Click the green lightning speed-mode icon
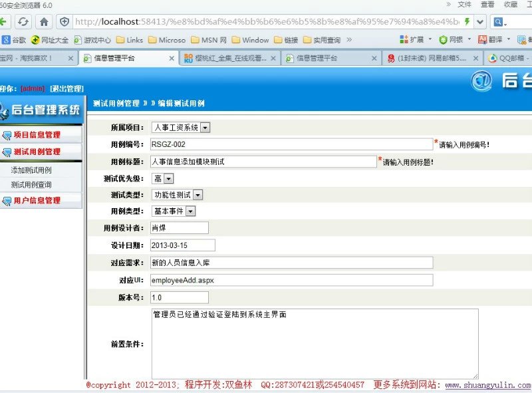532x393 pixels. tap(467, 22)
